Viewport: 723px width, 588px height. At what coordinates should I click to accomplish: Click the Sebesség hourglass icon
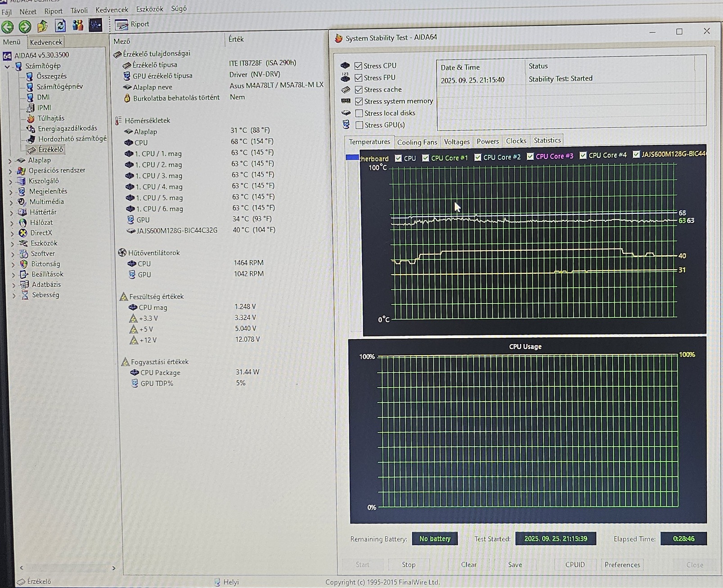[25, 295]
